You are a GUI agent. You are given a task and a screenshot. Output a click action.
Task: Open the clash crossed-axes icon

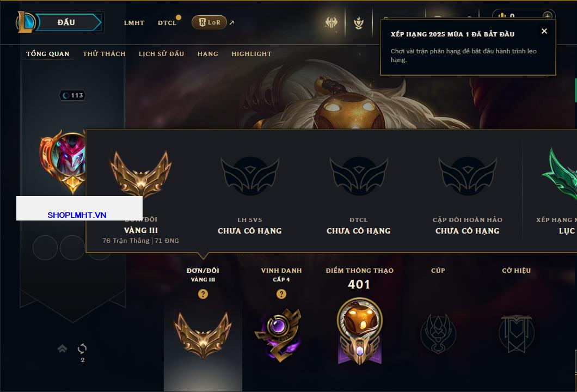331,22
